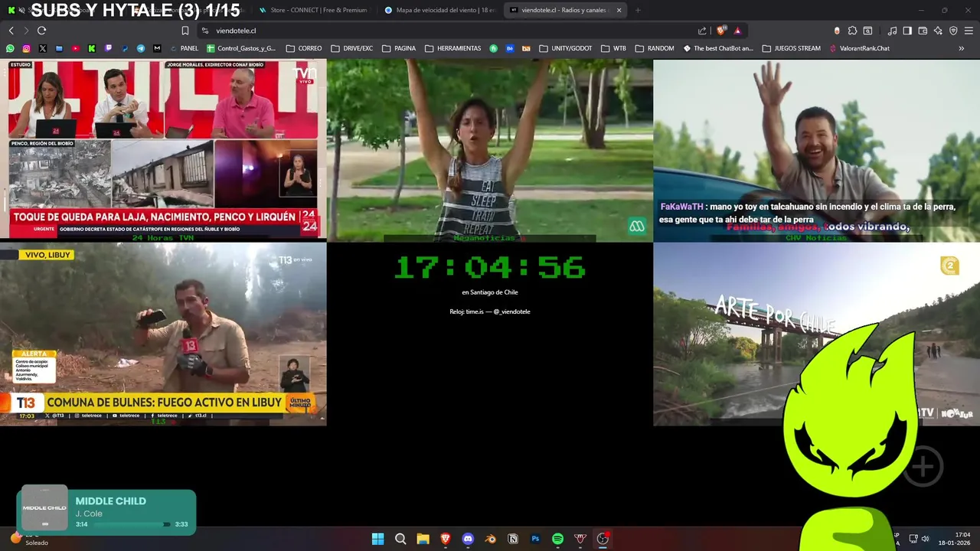Open the X (Twitter) bookmark icon

coord(42,48)
